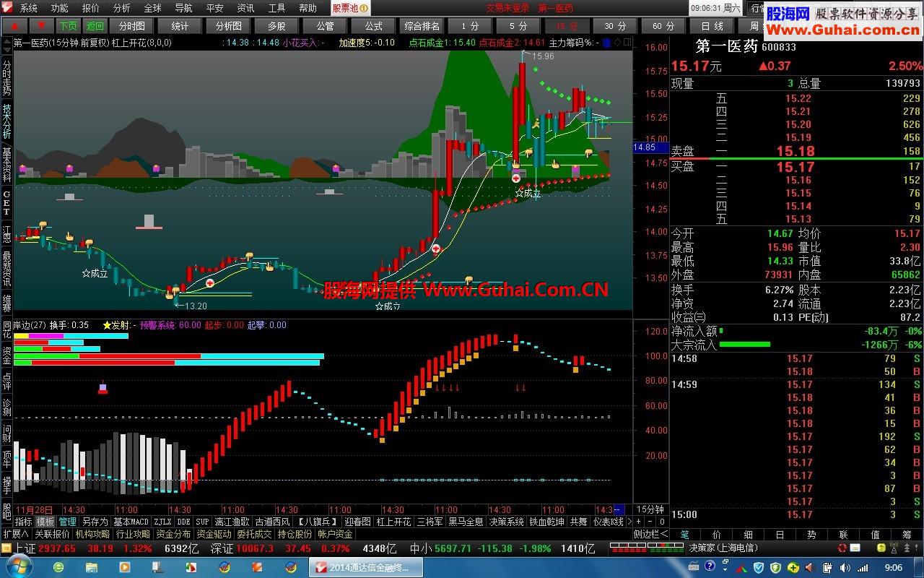Open the 系统 menu
The width and height of the screenshot is (924, 578).
click(x=28, y=8)
